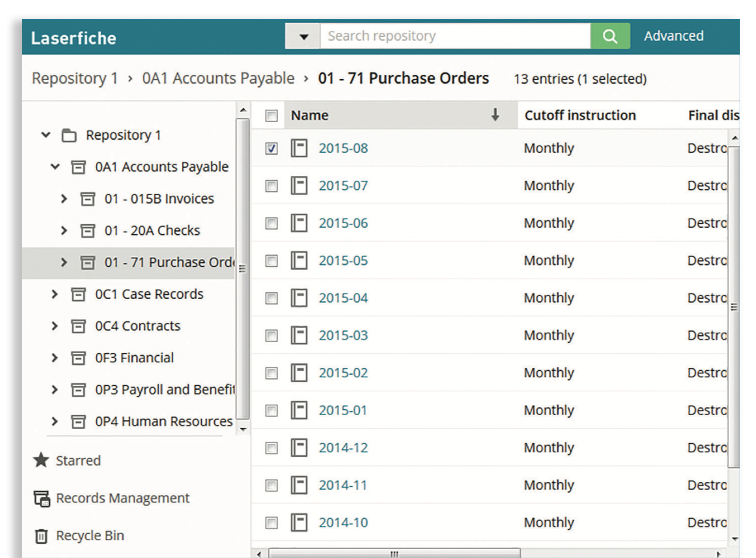Click the 0C4 Contracts series icon

coord(78,326)
